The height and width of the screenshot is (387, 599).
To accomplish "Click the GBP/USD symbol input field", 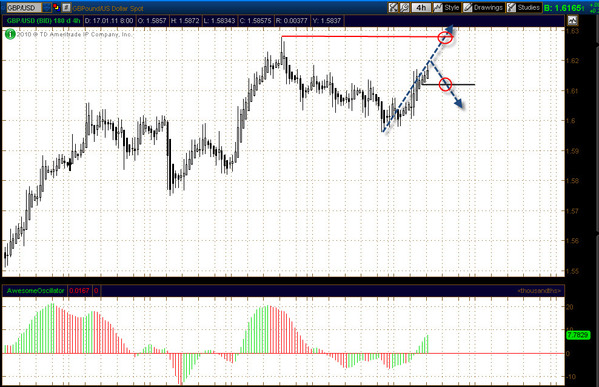I will coord(24,7).
